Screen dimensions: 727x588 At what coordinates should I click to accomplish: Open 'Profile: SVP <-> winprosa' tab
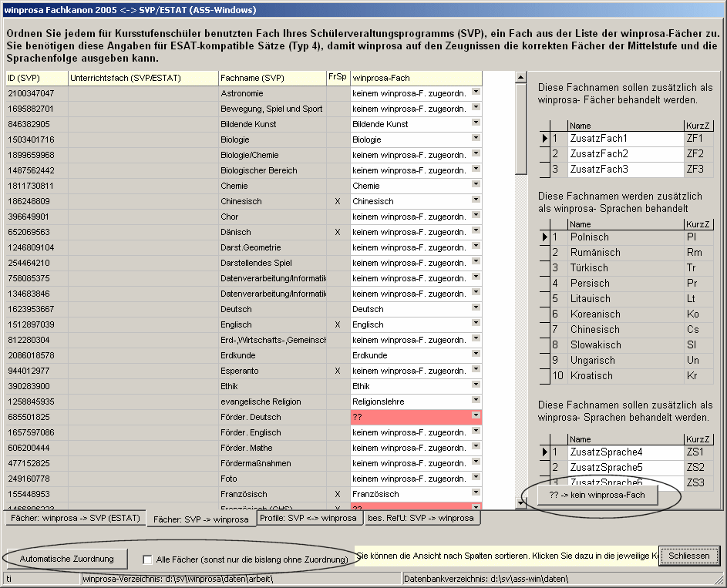coord(308,518)
